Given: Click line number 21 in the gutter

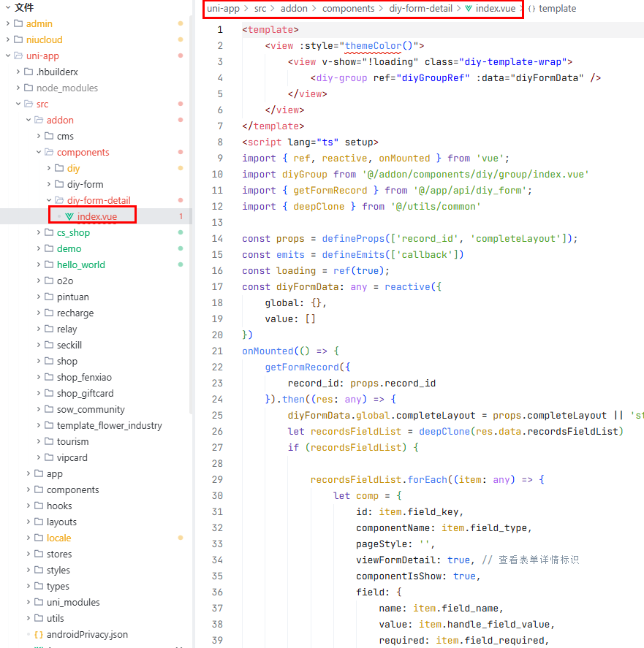Looking at the screenshot, I should tap(217, 351).
